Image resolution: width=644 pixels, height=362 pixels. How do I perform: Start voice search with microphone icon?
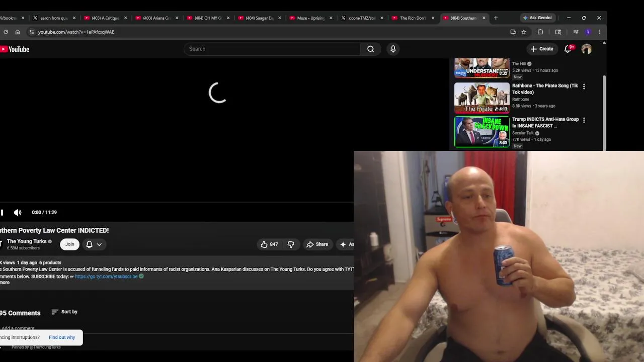coord(393,49)
